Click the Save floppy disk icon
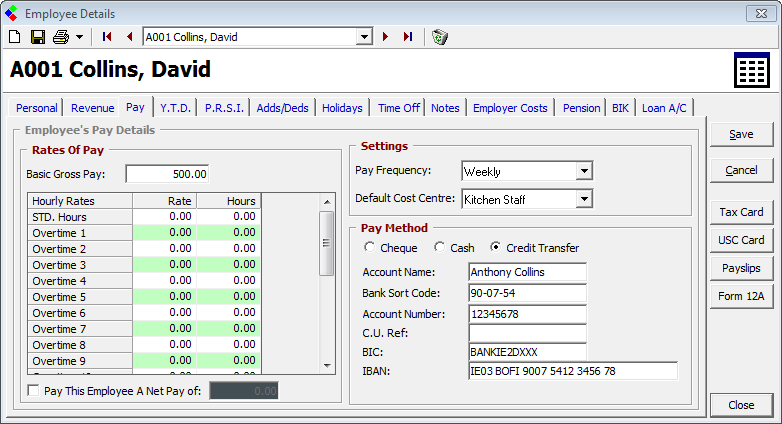Image resolution: width=782 pixels, height=424 pixels. point(37,37)
